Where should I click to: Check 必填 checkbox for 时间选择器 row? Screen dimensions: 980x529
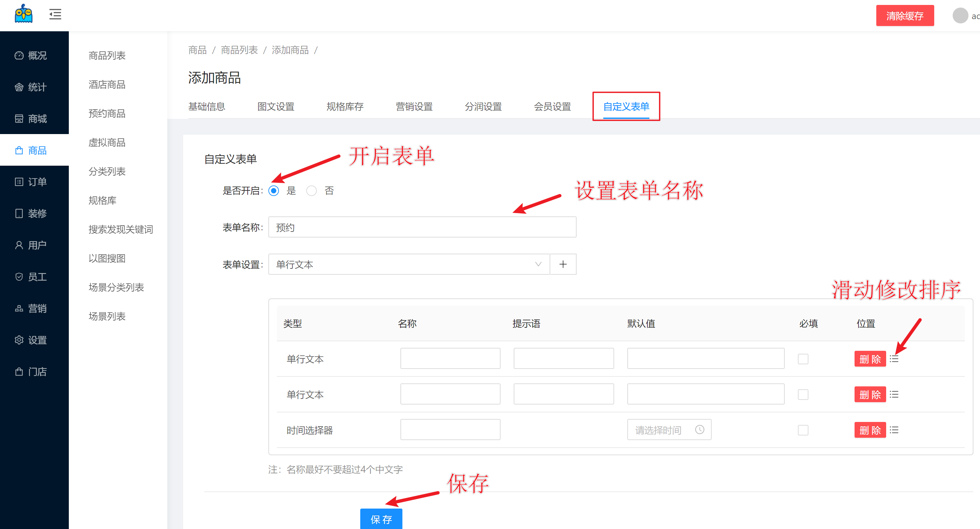tap(803, 430)
